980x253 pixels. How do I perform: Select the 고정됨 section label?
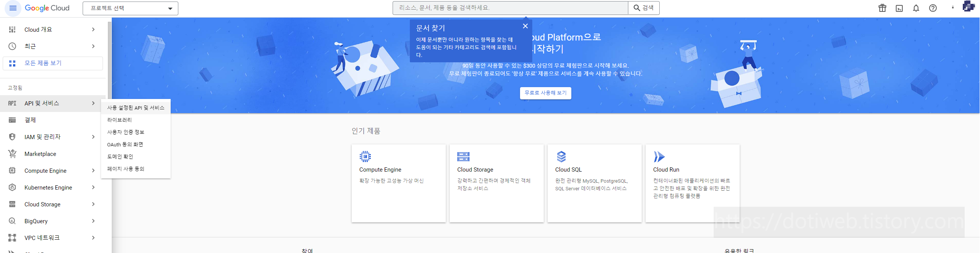point(15,88)
